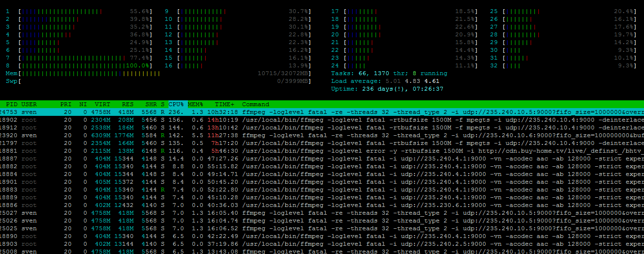This screenshot has height=254, width=644.
Task: Select process row PID 18882
Action: tap(322, 166)
